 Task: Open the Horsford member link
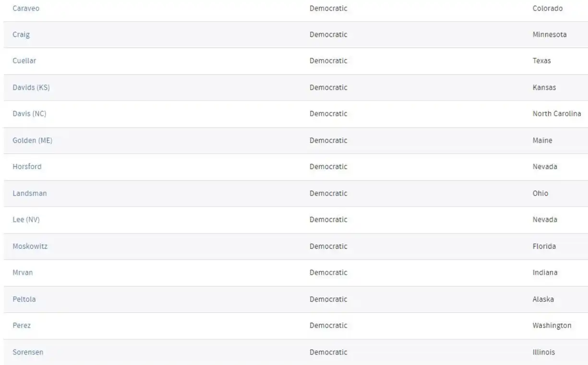pos(27,167)
